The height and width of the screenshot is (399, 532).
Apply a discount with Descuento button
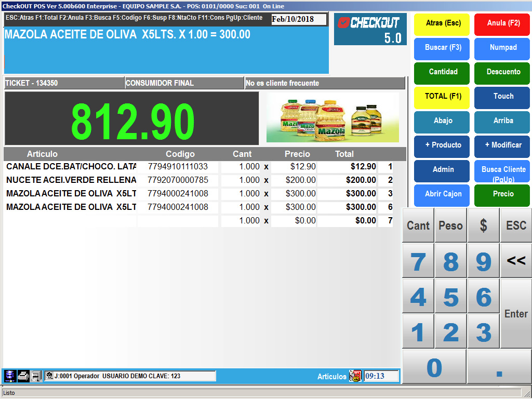coord(502,73)
